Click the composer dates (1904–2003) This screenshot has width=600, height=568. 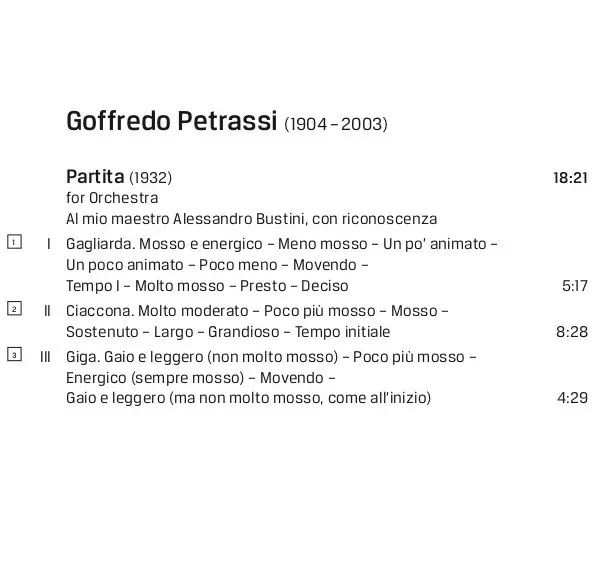[336, 124]
